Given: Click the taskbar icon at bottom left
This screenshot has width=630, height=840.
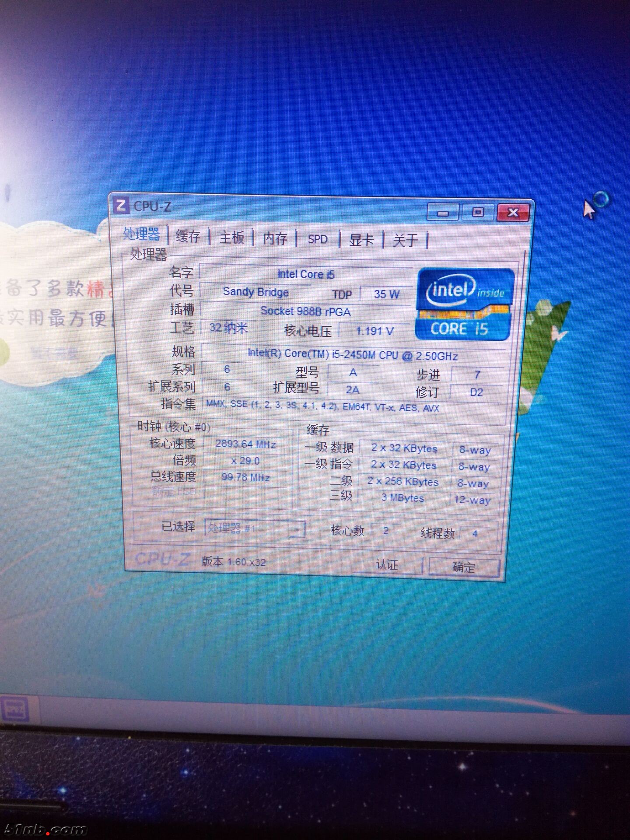Looking at the screenshot, I should pos(15,709).
